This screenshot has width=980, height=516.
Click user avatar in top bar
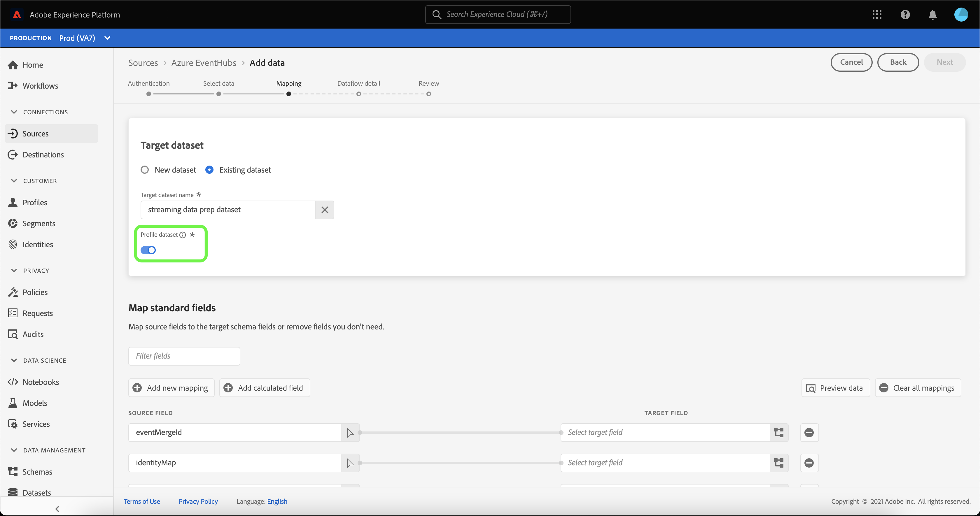point(961,15)
